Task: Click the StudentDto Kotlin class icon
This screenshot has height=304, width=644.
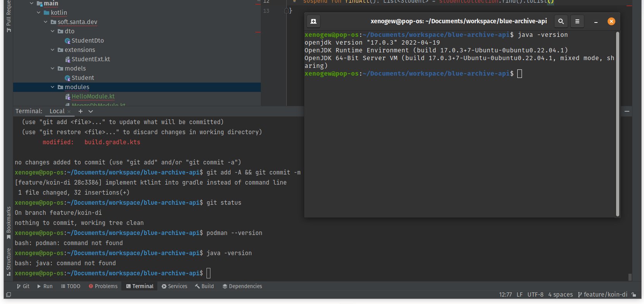Action: coord(67,41)
